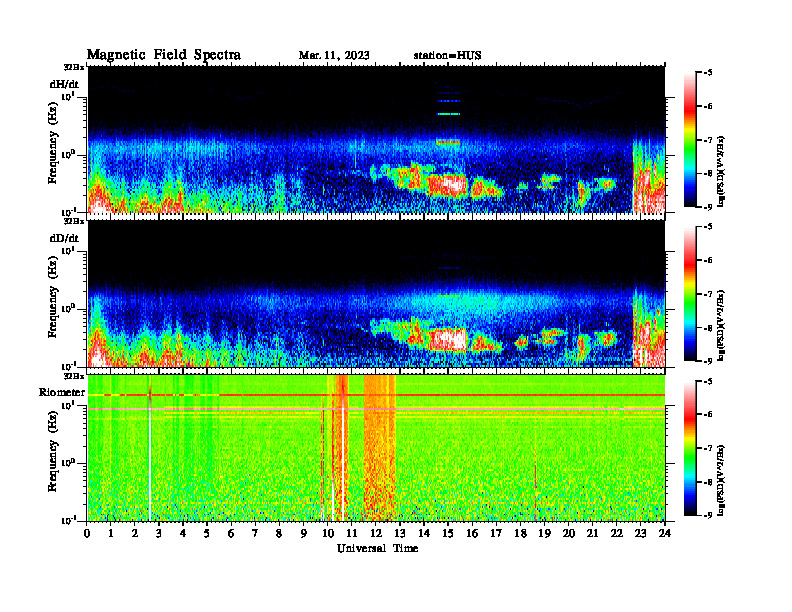Click the red horizontal line in Riometer panel

(x=376, y=395)
